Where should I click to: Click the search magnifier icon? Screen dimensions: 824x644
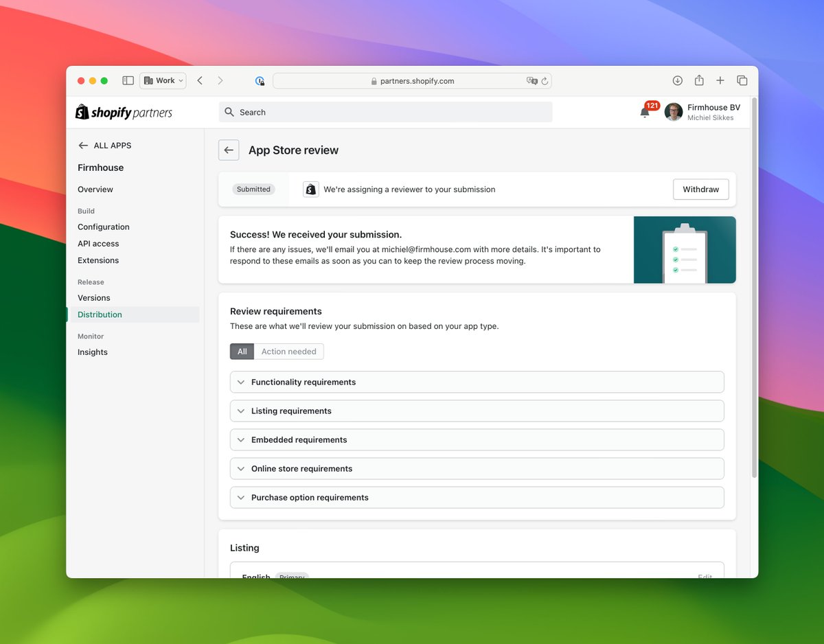[229, 112]
